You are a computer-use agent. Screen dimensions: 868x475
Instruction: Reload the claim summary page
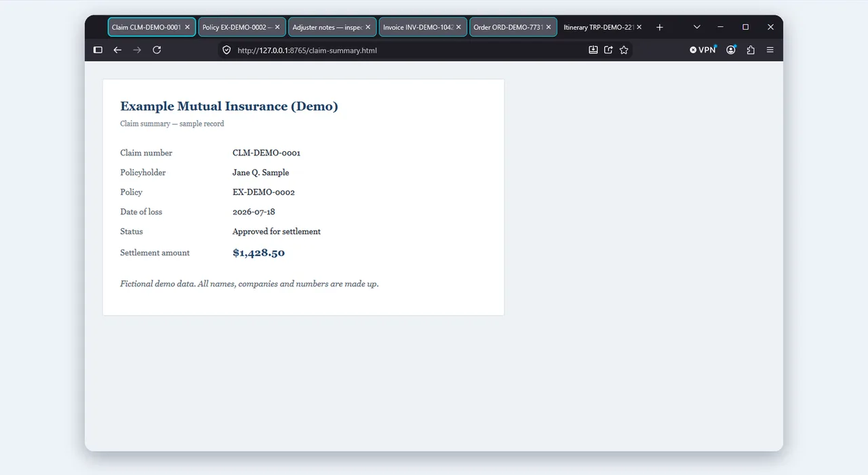click(157, 50)
